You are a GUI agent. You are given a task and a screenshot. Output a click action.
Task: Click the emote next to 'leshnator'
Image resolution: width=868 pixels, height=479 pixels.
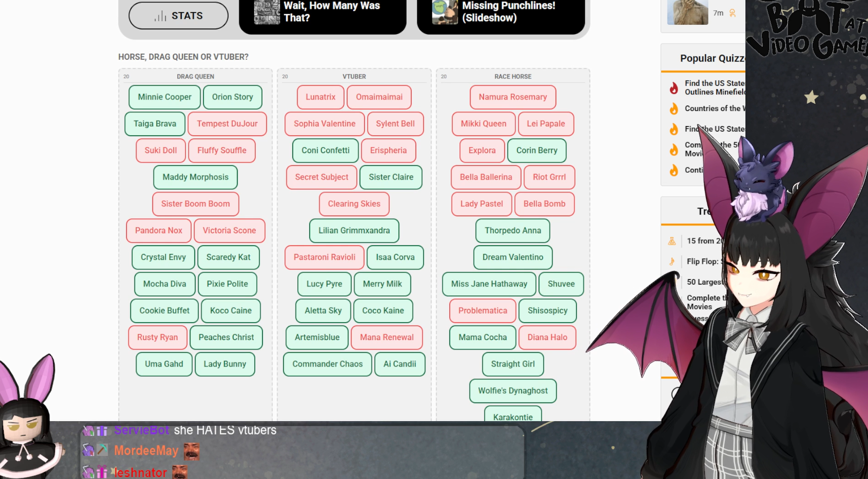180,472
